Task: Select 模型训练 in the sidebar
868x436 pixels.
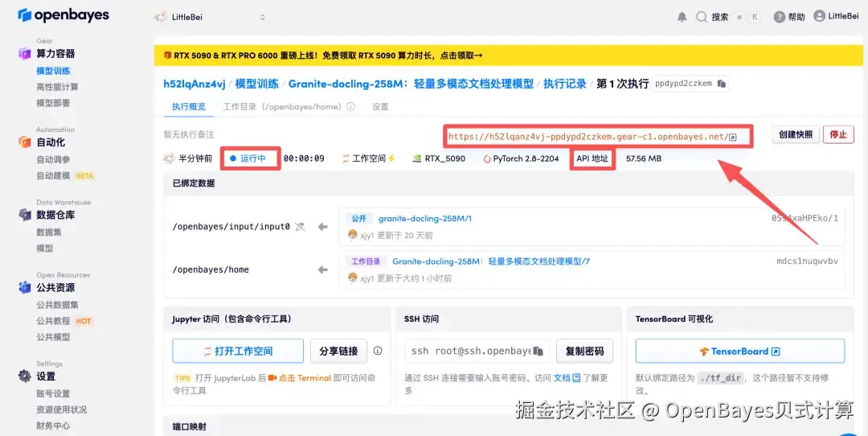Action: (53, 71)
